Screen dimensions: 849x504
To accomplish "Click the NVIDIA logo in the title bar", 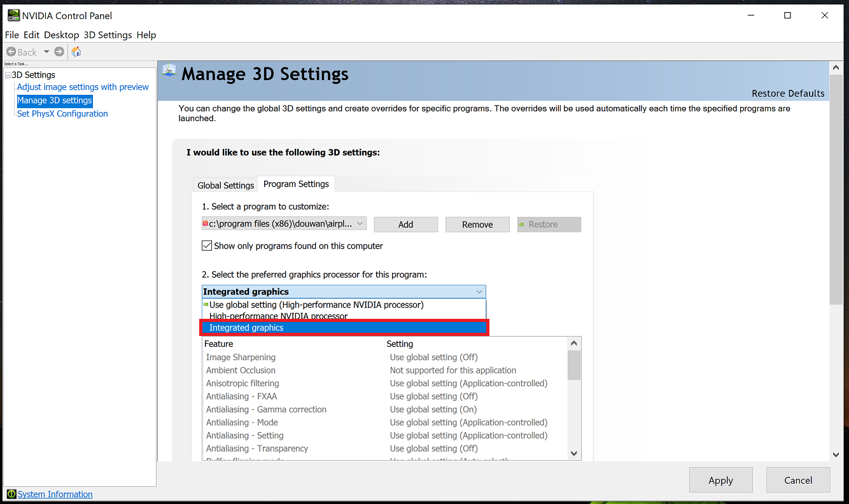I will click(13, 15).
